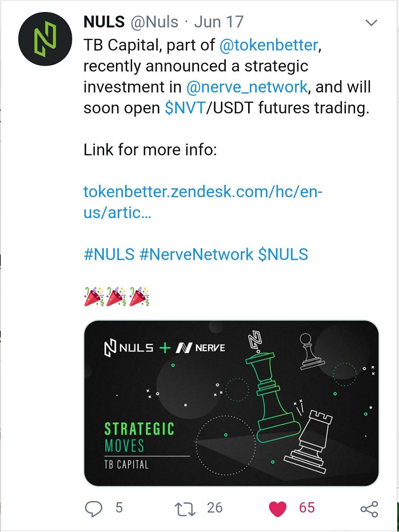Viewport: 399px width, 532px height.
Task: Expand tweet options chevron menu
Action: tap(372, 23)
